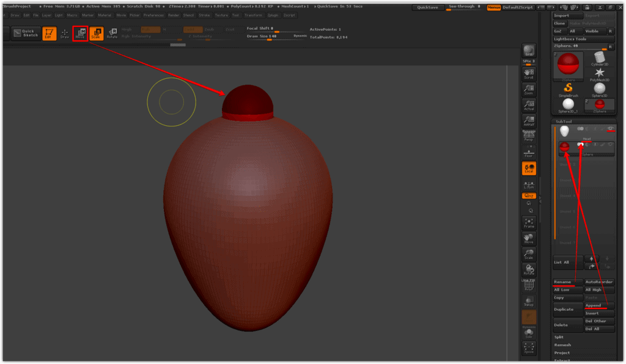Screen dimensions: 626x364
Task: Click the Rotate tool in top toolbar
Action: point(112,34)
